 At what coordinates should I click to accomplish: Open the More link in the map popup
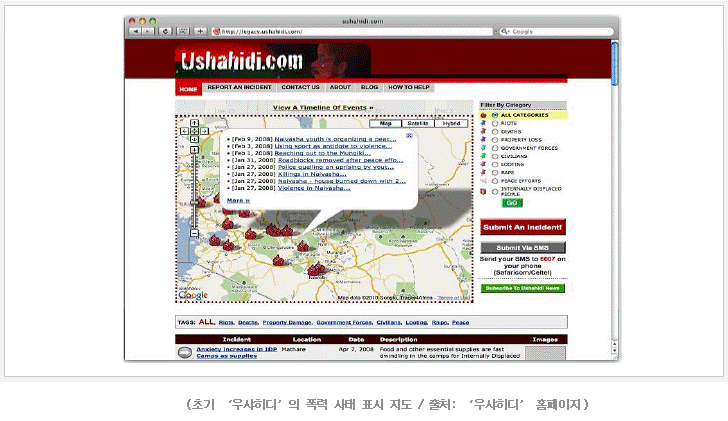click(238, 201)
